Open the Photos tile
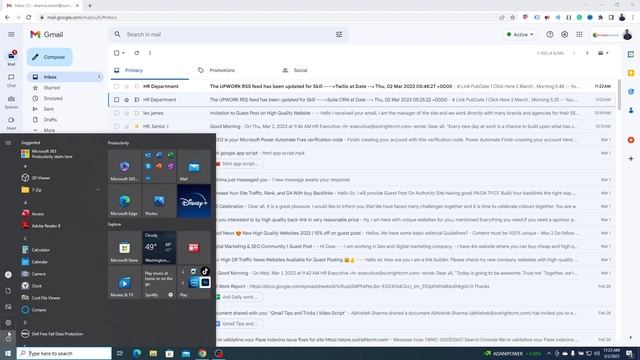Image resolution: width=640 pixels, height=360 pixels. (x=159, y=201)
